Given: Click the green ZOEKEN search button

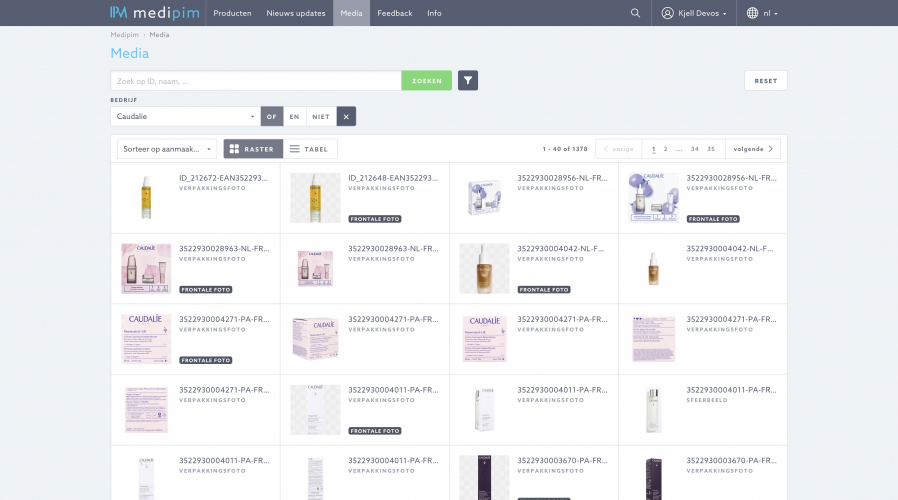Looking at the screenshot, I should click(x=427, y=81).
